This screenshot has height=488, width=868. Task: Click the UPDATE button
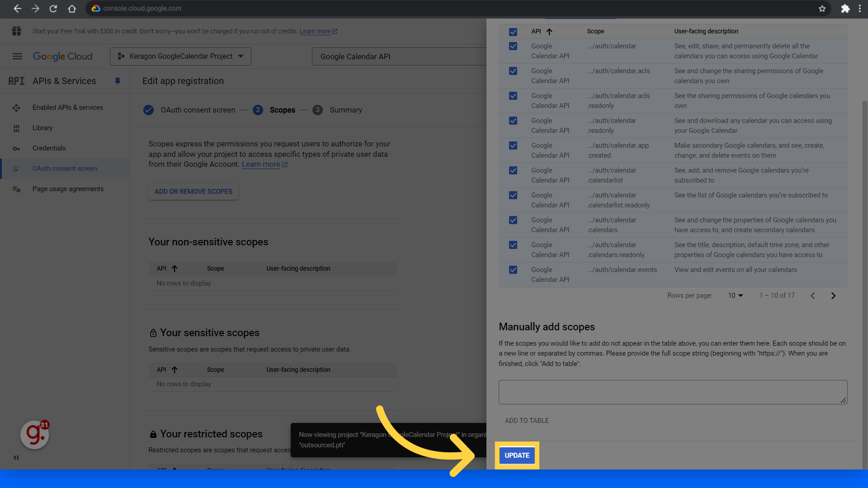tap(517, 455)
